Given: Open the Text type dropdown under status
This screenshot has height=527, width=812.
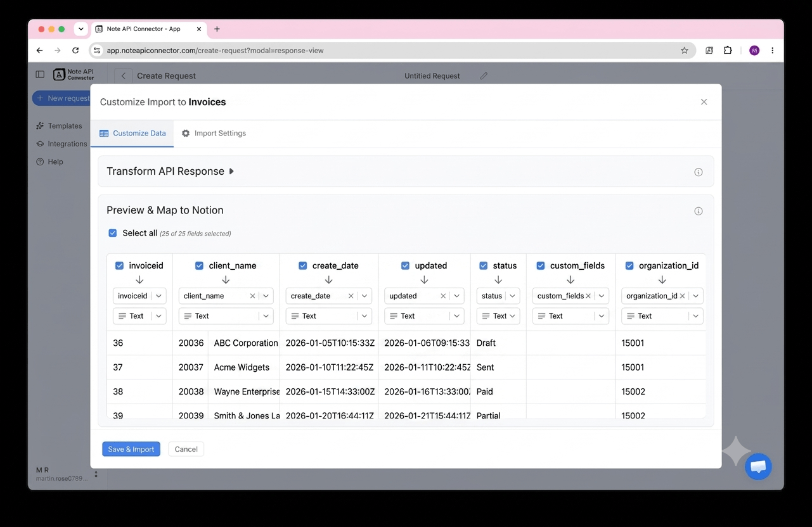Looking at the screenshot, I should pos(498,316).
